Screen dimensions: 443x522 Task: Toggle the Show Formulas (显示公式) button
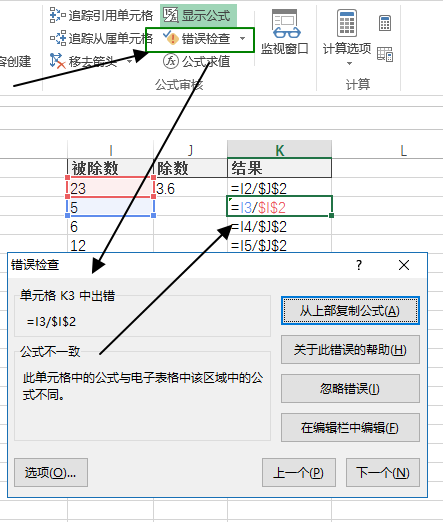coord(198,15)
